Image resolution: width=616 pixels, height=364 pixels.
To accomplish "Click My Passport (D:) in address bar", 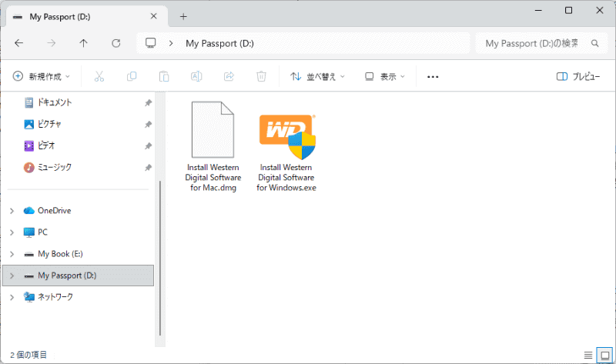I will pyautogui.click(x=219, y=43).
